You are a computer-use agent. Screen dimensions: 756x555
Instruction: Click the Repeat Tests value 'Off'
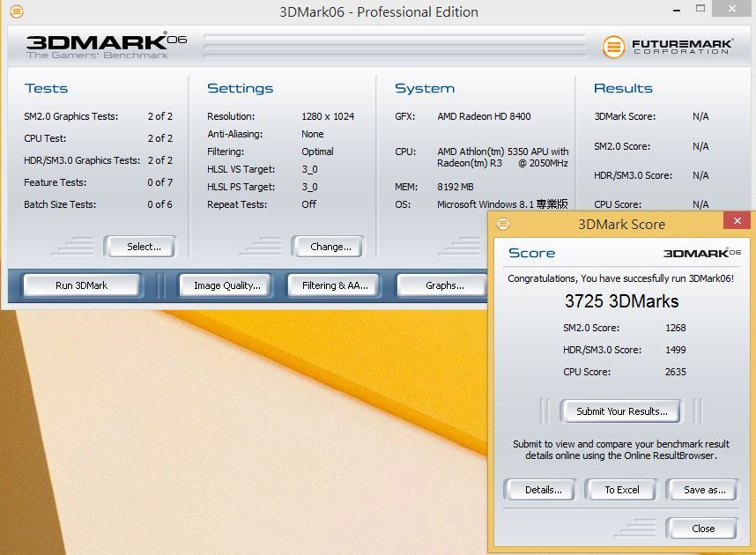[308, 204]
